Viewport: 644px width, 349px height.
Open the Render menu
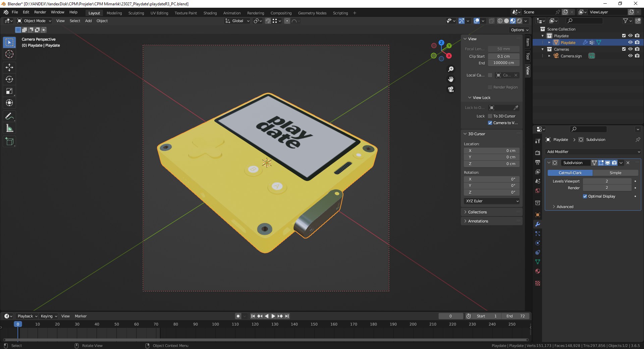[40, 12]
